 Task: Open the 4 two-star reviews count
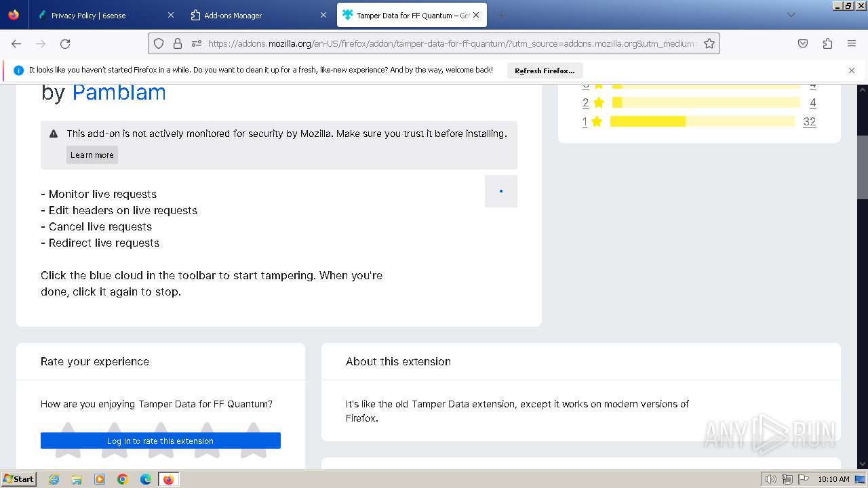812,102
